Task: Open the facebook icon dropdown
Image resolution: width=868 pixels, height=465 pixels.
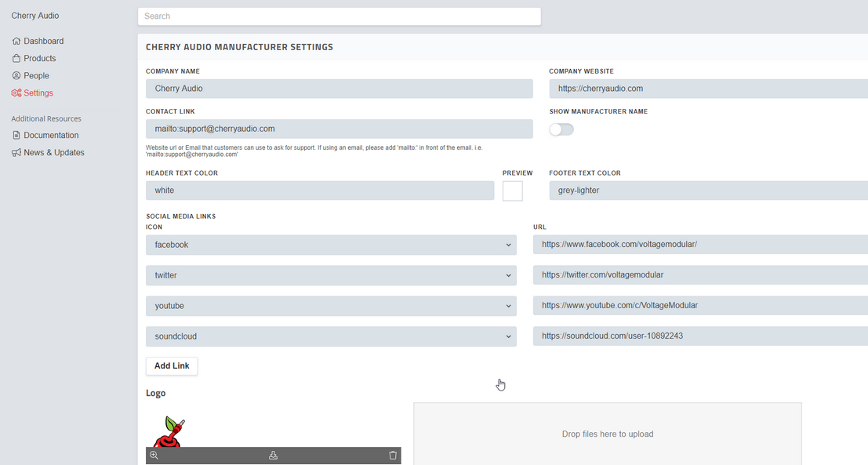Action: [x=331, y=245]
